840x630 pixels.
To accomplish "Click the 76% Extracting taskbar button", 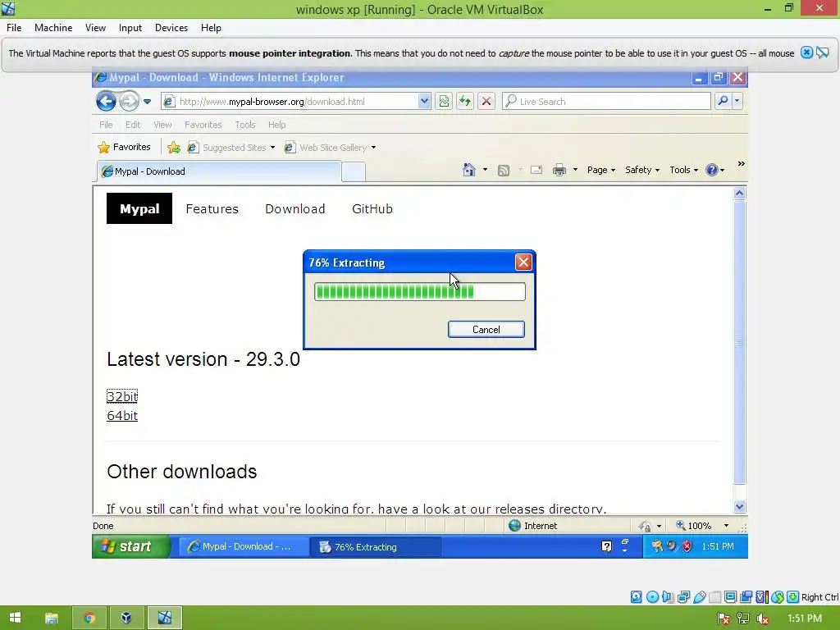I will [376, 547].
